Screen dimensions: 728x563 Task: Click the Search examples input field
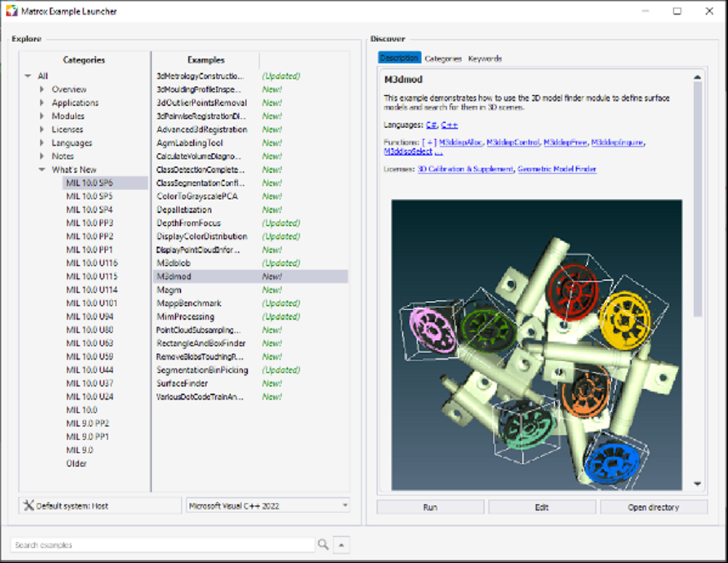163,545
